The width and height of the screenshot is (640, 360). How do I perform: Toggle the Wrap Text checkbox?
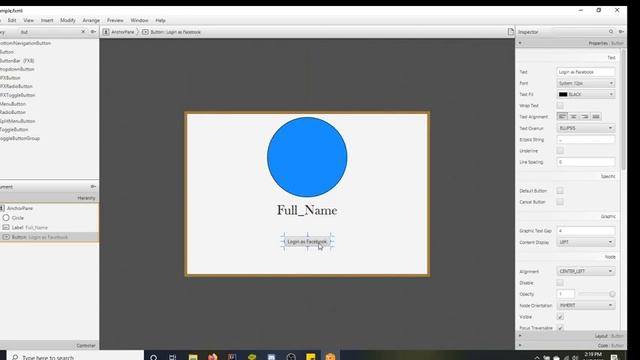(560, 106)
